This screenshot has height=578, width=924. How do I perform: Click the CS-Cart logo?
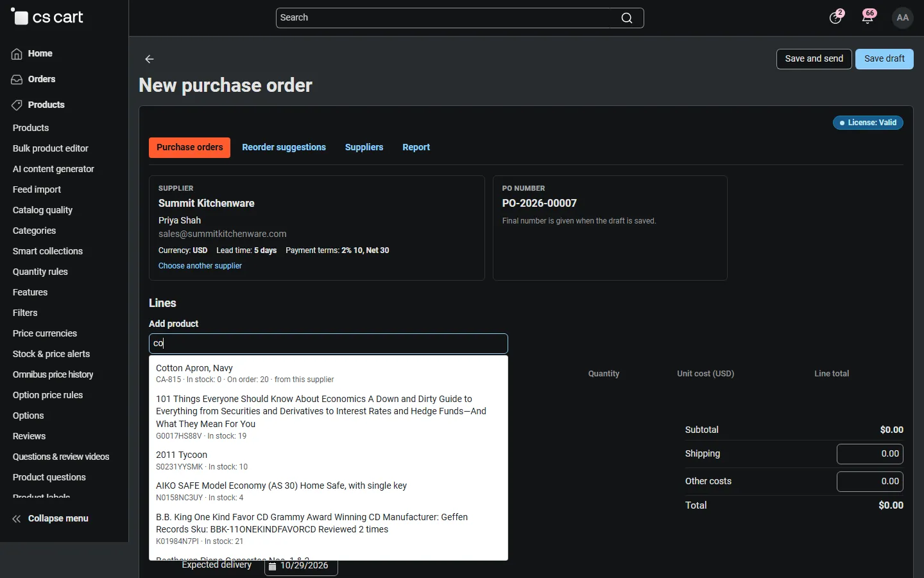[47, 17]
